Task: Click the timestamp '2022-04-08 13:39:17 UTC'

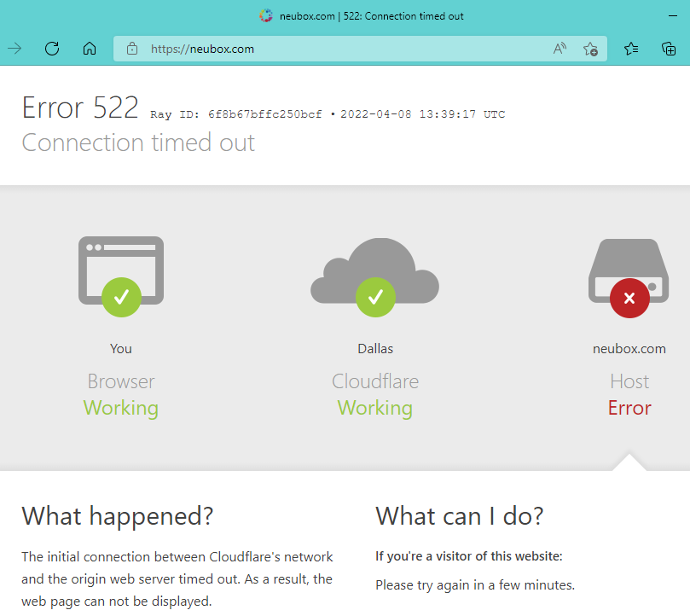Action: pos(422,114)
